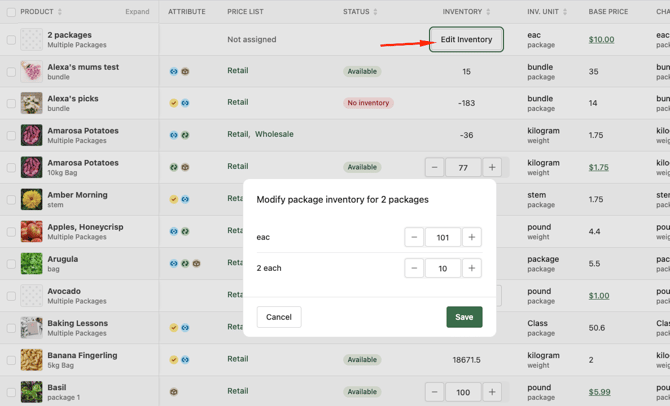Increase the eac quantity with plus
This screenshot has height=406, width=670.
point(472,237)
